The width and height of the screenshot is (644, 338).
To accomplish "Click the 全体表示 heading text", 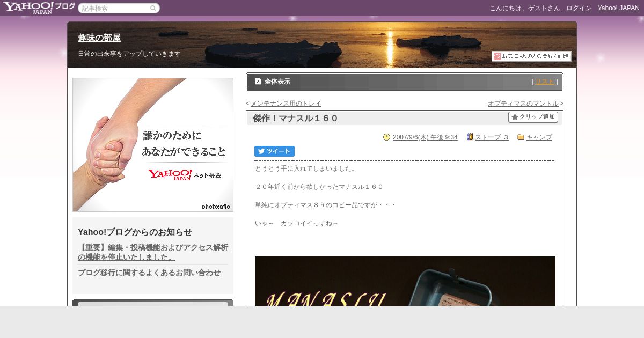I will tap(277, 82).
